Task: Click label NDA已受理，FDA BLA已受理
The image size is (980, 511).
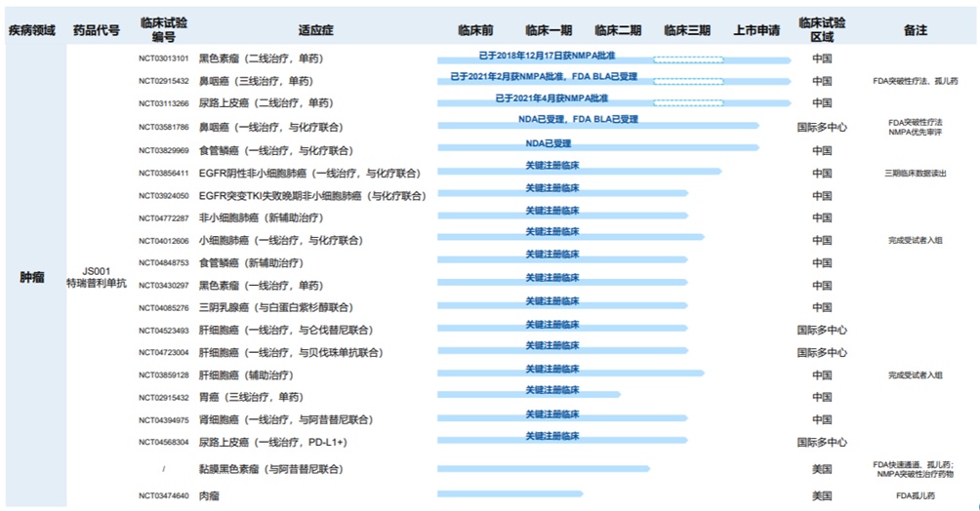Action: (578, 119)
